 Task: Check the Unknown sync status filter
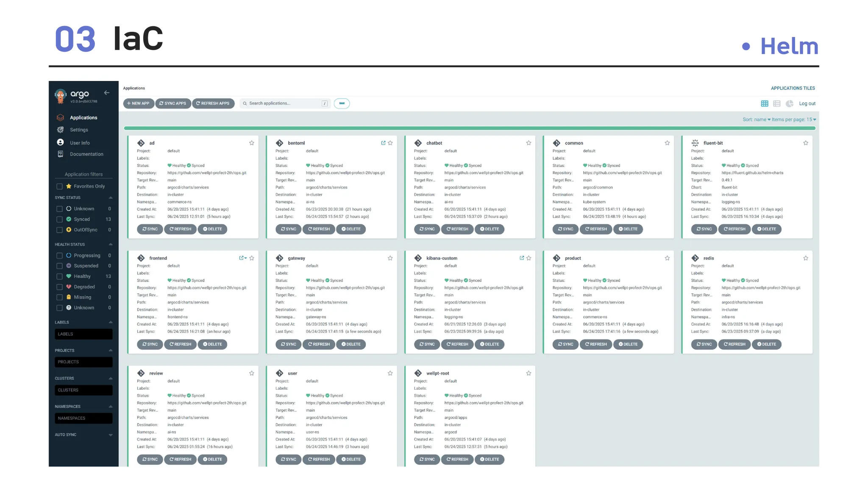59,209
